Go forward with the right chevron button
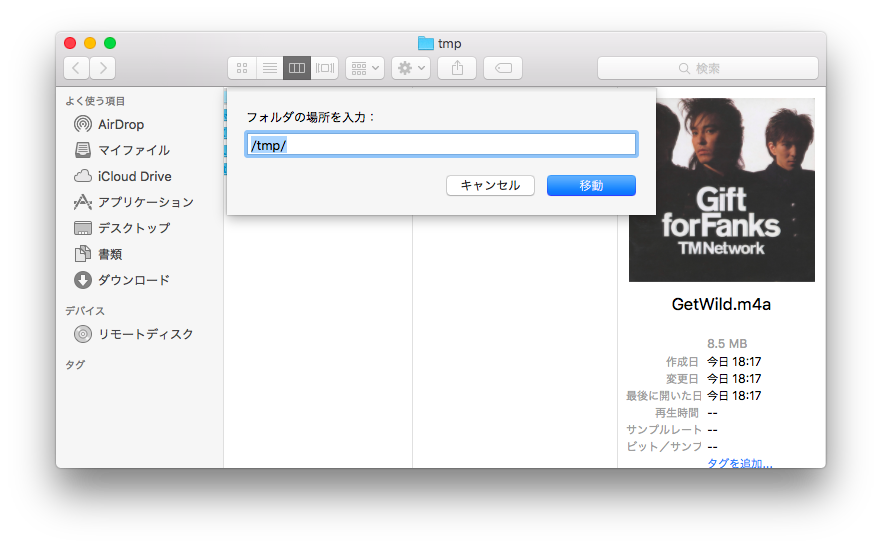882x548 pixels. point(103,68)
